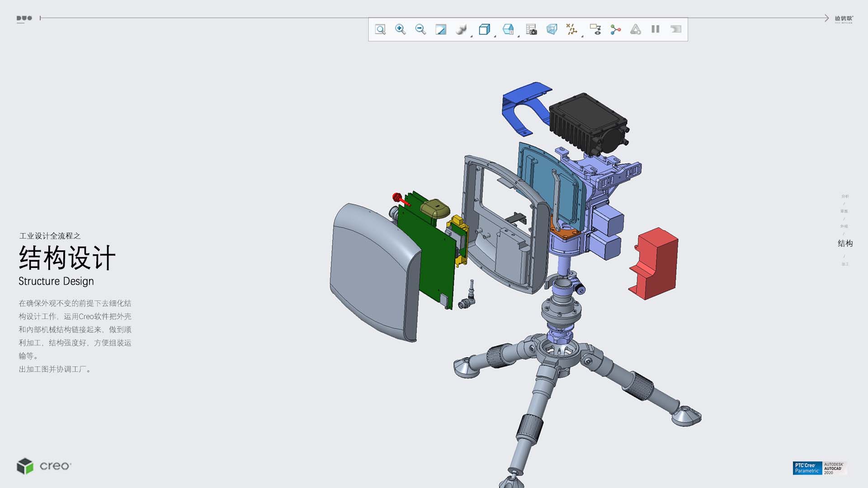Expand the Datum Display Filters dropdown arrow
868x488 pixels.
pos(582,36)
